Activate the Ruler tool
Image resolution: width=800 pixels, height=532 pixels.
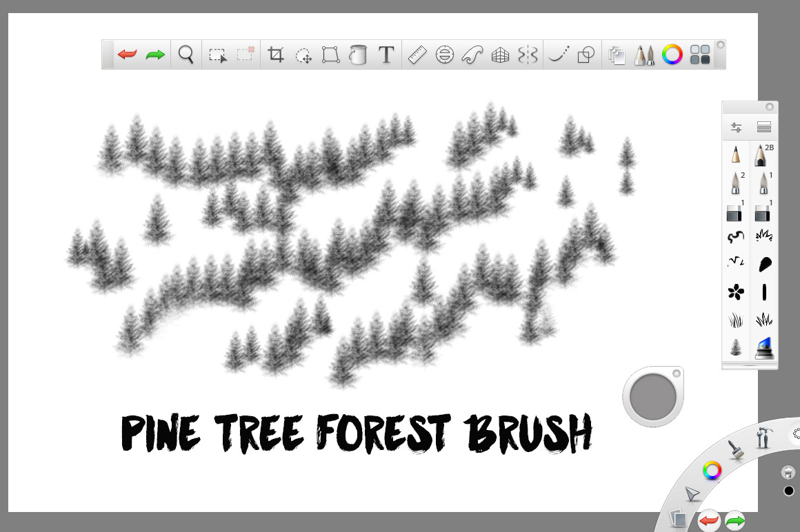[x=417, y=54]
